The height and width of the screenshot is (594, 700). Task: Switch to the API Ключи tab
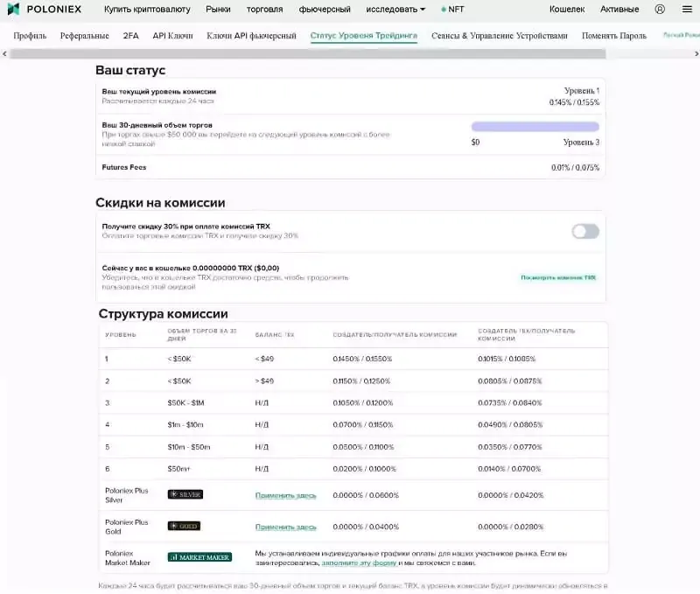172,36
